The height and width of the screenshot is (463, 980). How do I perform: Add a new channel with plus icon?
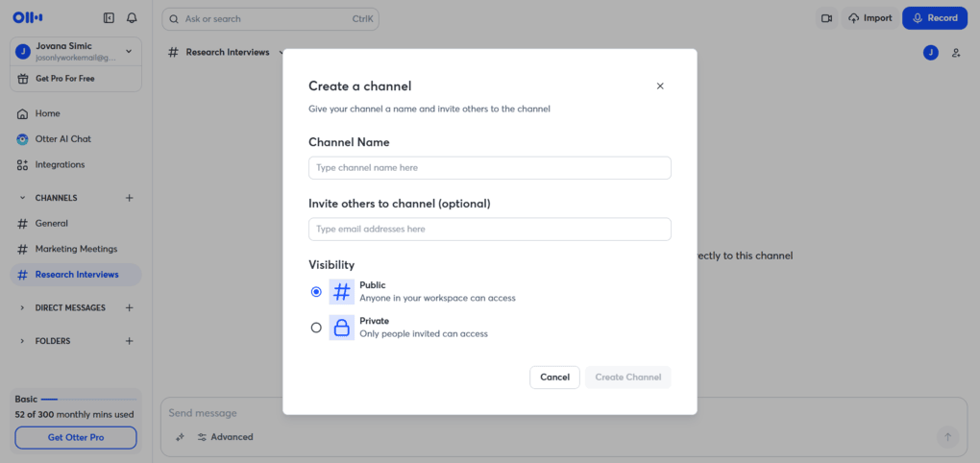tap(130, 198)
